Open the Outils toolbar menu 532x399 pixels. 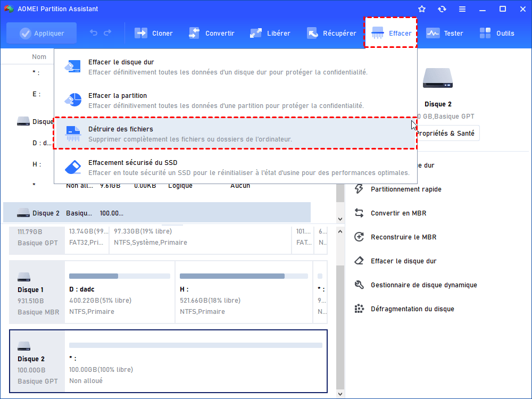tap(497, 33)
